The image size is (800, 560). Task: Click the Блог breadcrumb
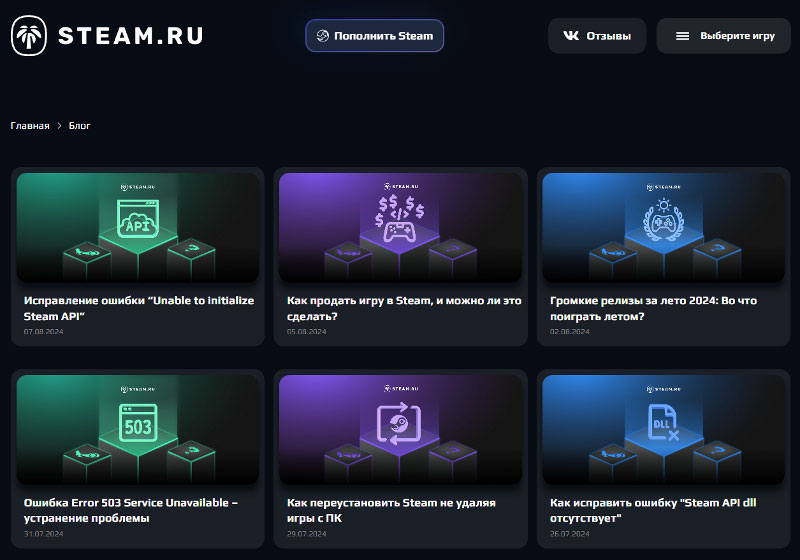click(x=80, y=125)
